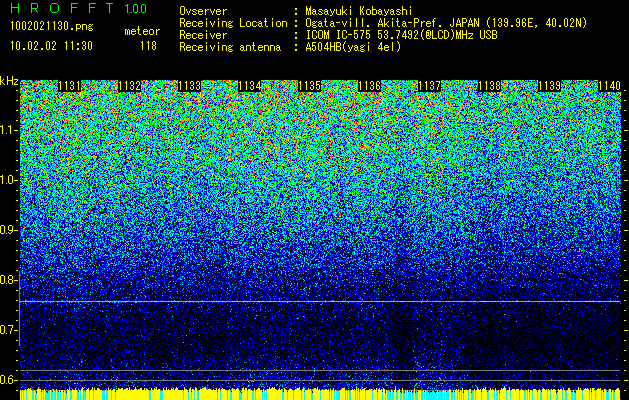This screenshot has width=629, height=400.
Task: Click the kHz axis unit label
Action: [x=9, y=81]
